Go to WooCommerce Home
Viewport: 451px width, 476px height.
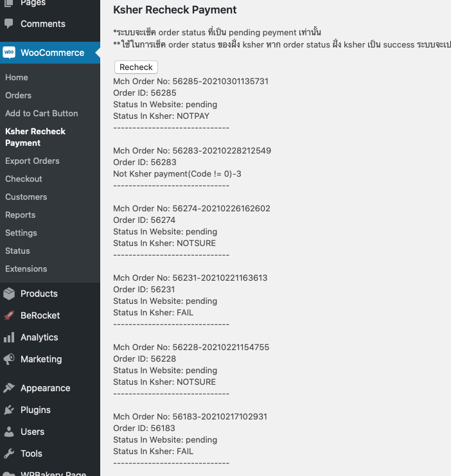(17, 78)
